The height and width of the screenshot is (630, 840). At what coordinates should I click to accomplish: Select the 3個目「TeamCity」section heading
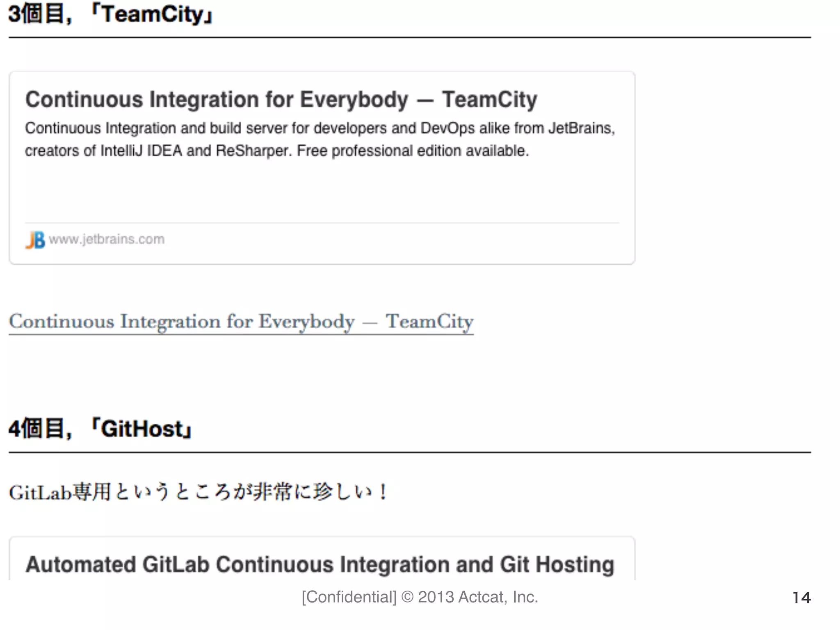(111, 15)
